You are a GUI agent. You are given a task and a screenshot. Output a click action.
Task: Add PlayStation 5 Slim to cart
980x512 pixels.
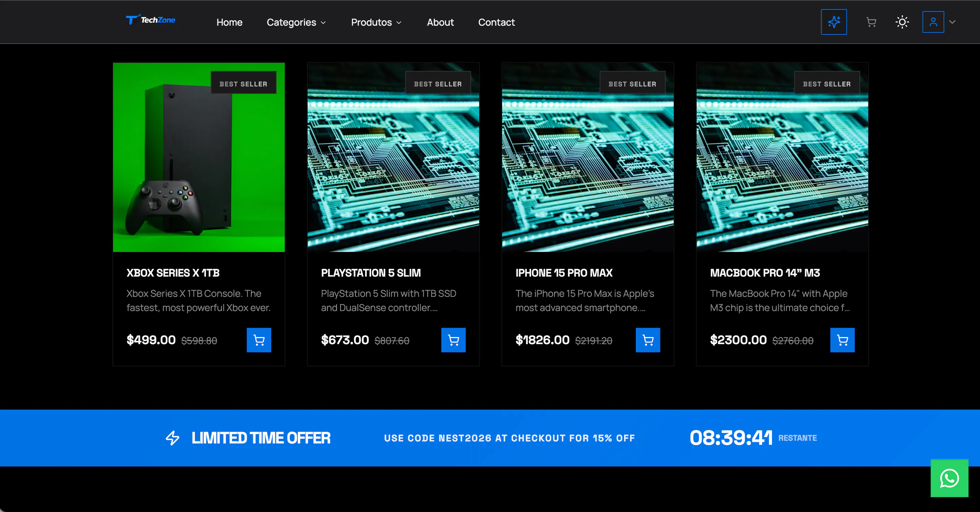453,340
